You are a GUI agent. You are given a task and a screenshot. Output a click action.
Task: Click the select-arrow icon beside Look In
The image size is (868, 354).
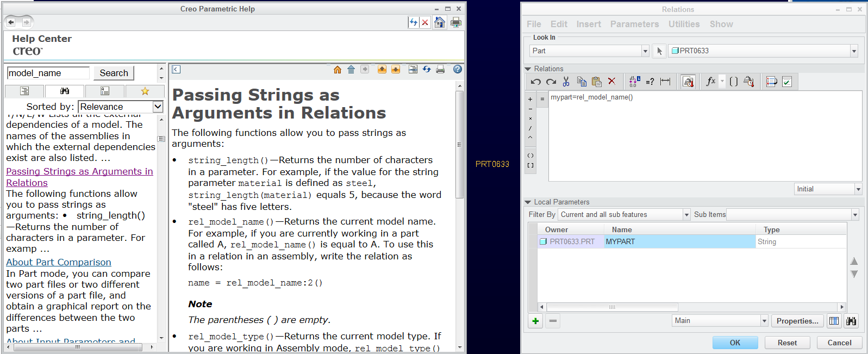659,51
